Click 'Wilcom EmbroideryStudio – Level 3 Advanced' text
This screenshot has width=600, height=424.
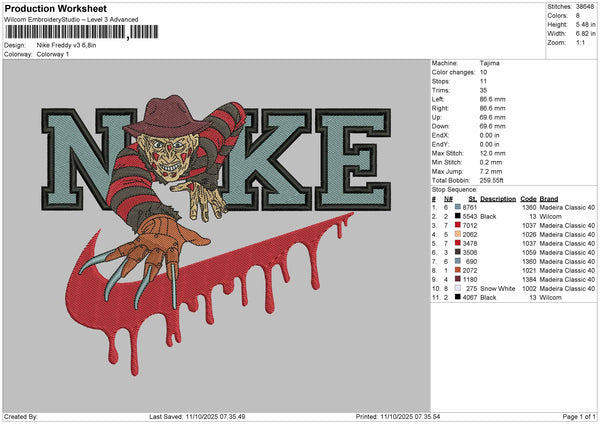coord(71,20)
